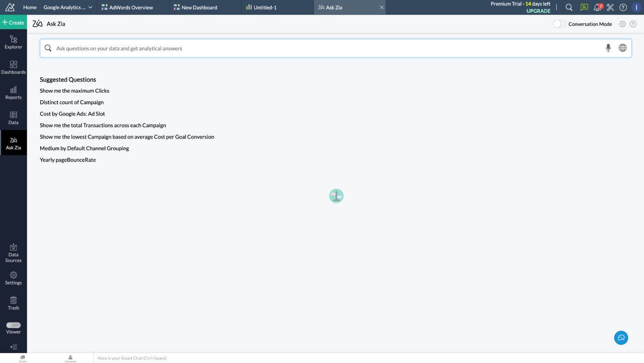Open the language globe icon beside the mic
This screenshot has height=363, width=644.
tap(622, 47)
